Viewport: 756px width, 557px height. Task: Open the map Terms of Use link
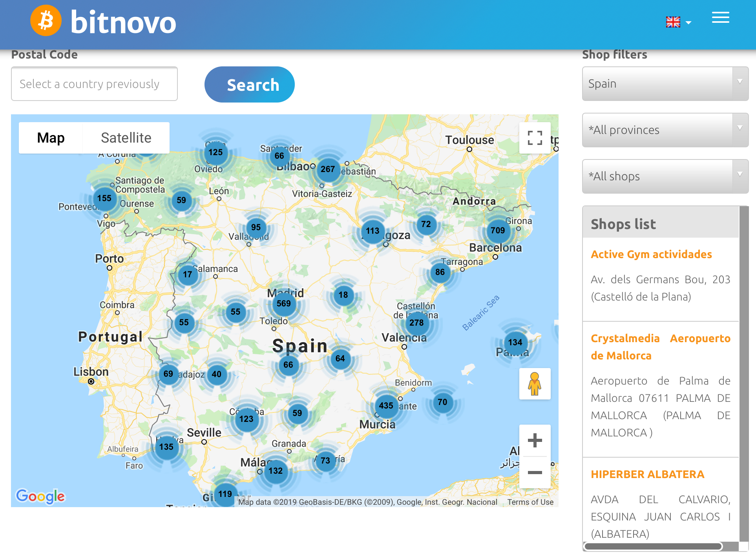click(x=530, y=502)
